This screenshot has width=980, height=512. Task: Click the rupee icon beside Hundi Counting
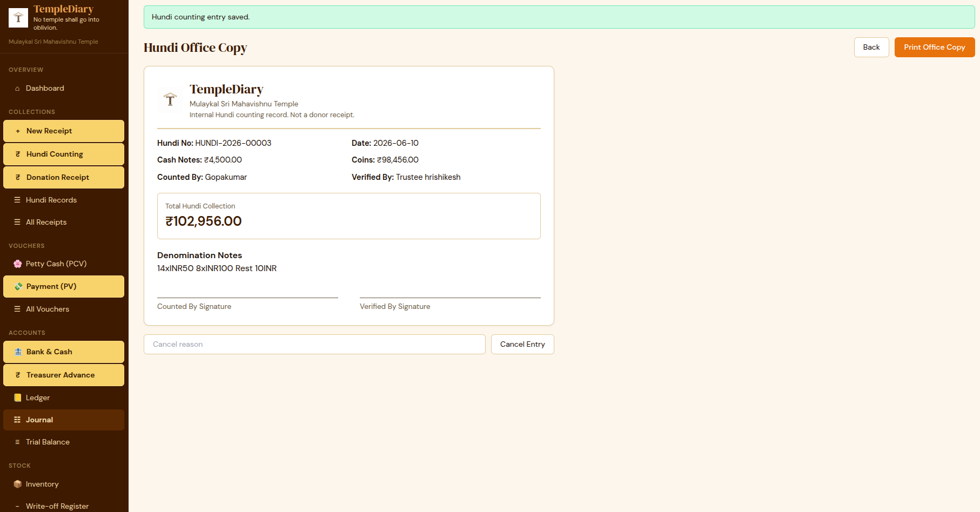tap(18, 154)
